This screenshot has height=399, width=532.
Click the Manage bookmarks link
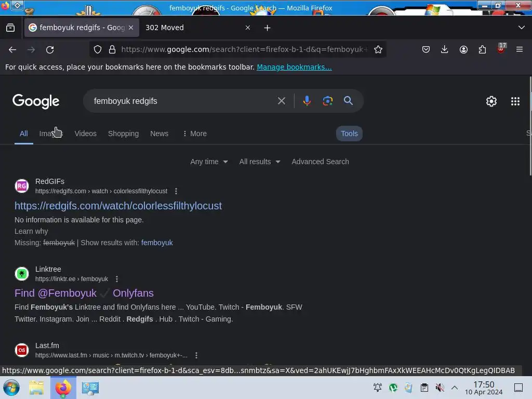(294, 67)
